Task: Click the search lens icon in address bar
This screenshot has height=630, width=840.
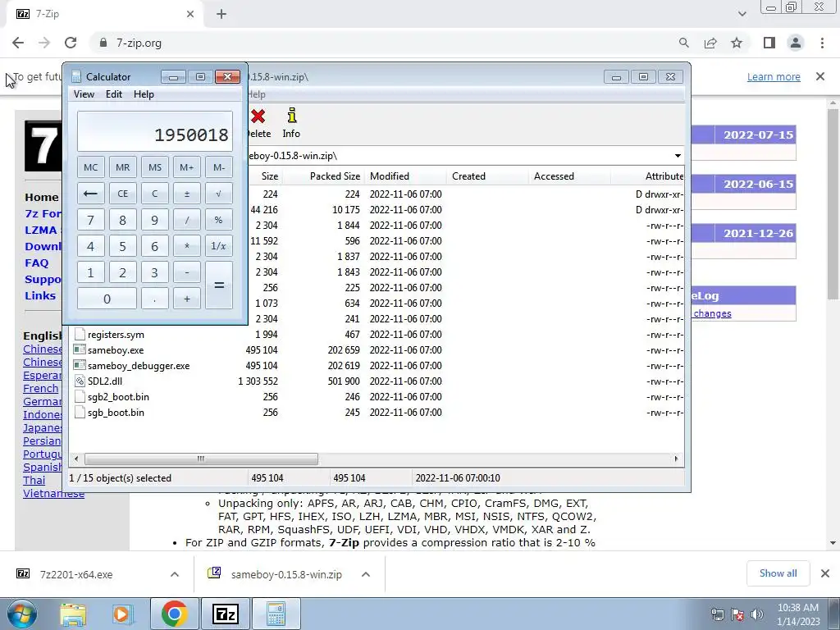Action: click(x=683, y=43)
